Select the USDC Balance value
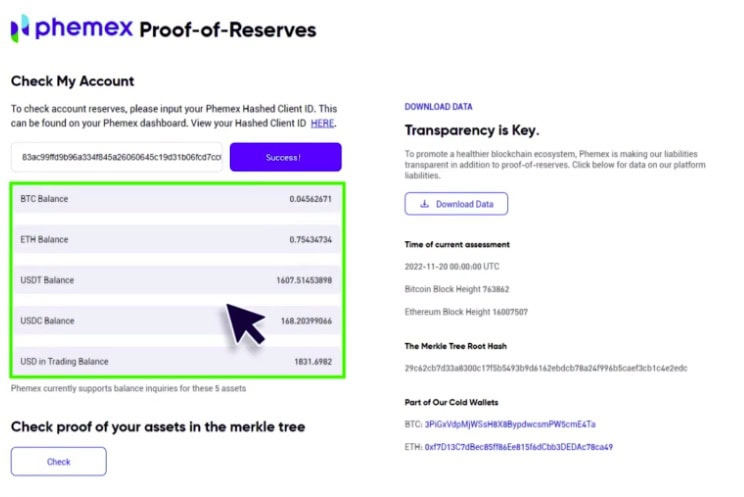 tap(306, 321)
